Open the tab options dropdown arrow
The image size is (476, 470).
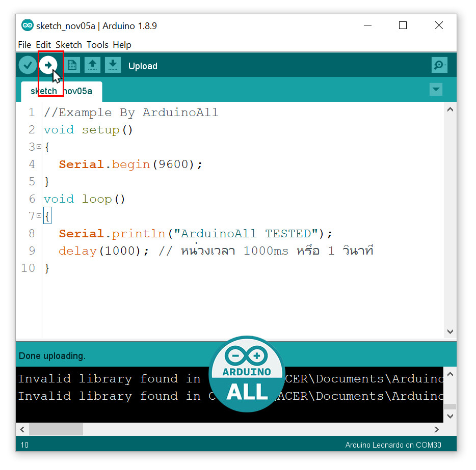pyautogui.click(x=436, y=90)
